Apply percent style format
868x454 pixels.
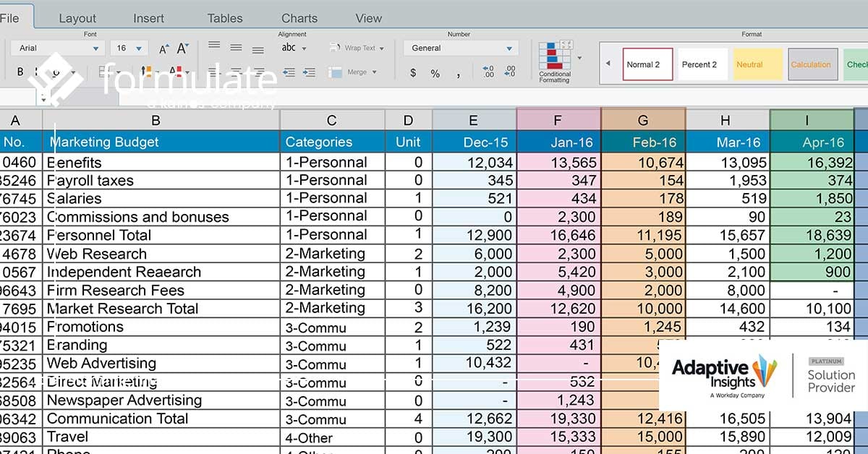click(435, 73)
